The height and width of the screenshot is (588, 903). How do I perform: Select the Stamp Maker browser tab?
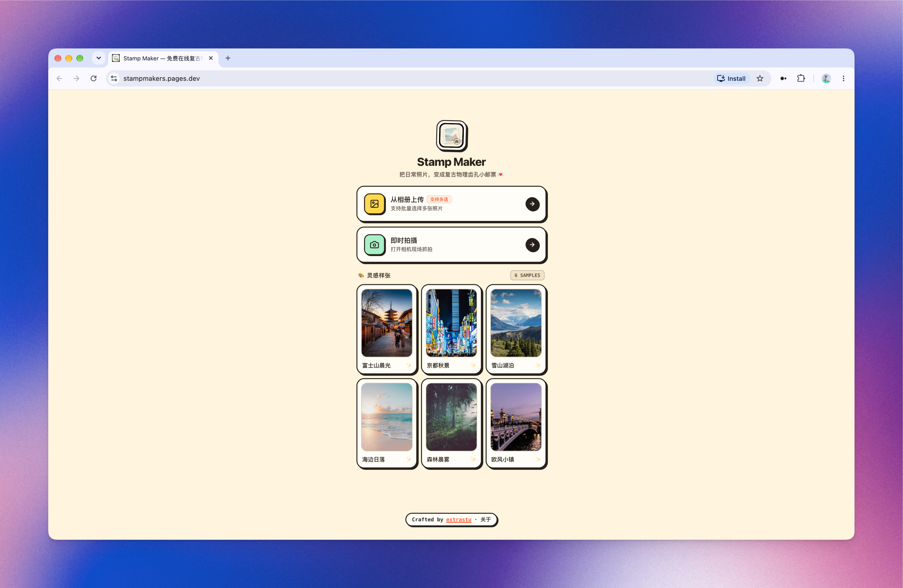[x=164, y=58]
